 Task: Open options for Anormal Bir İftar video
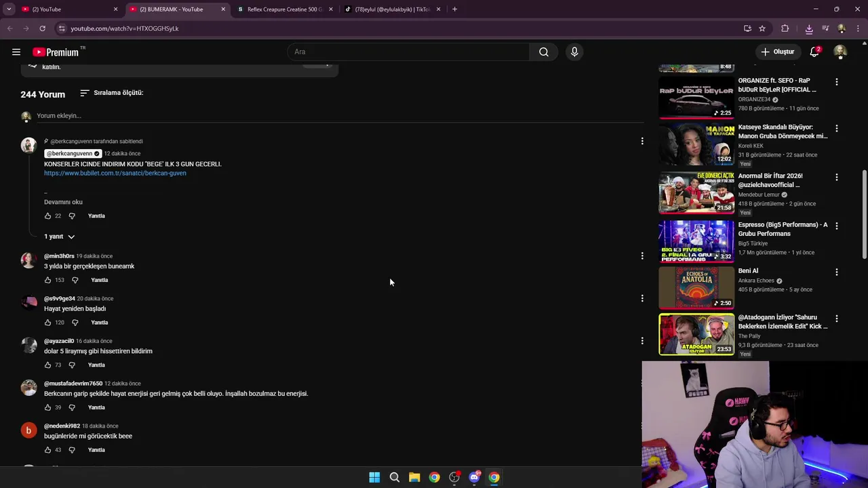point(836,177)
